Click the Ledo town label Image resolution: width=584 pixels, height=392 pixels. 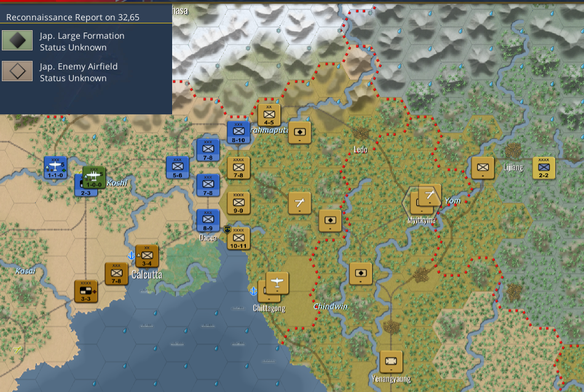[x=360, y=150]
